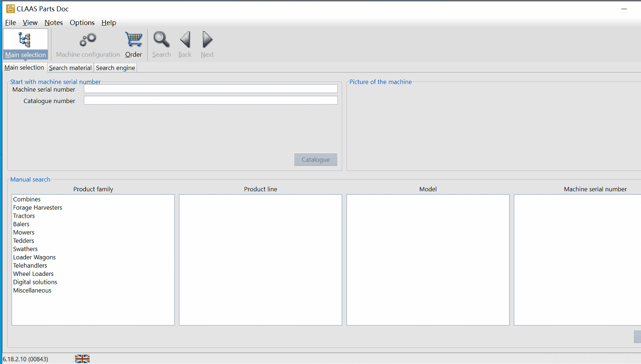Screen dimensions: 641x364
Task: Select Telehandlers in Product family
Action: pyautogui.click(x=30, y=266)
